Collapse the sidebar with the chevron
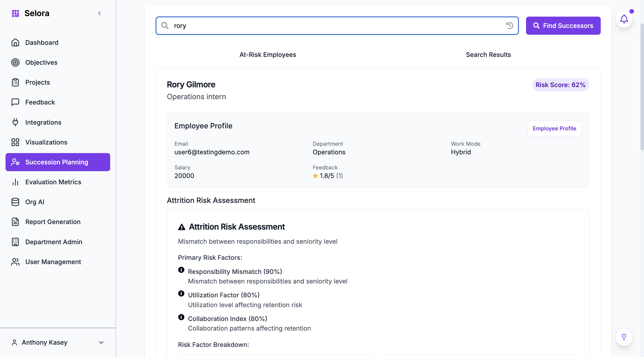Image resolution: width=644 pixels, height=357 pixels. [x=100, y=13]
